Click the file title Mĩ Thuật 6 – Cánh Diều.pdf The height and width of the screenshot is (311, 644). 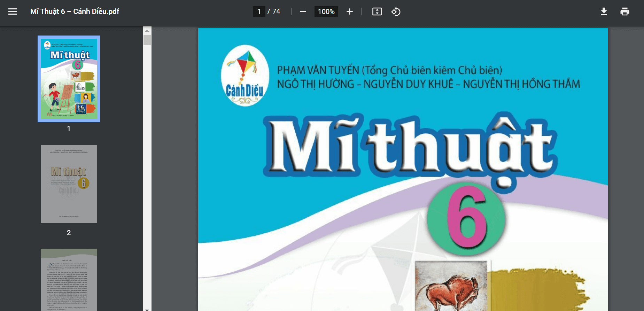point(75,11)
